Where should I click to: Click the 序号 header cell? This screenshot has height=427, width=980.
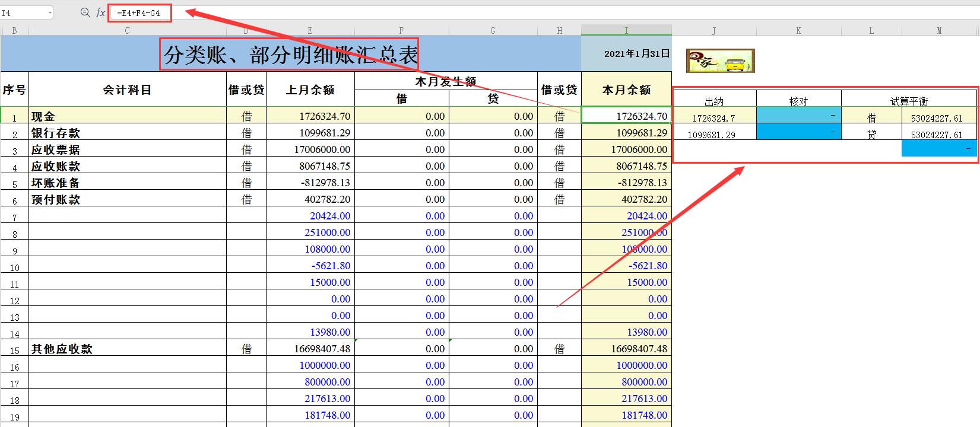(14, 90)
